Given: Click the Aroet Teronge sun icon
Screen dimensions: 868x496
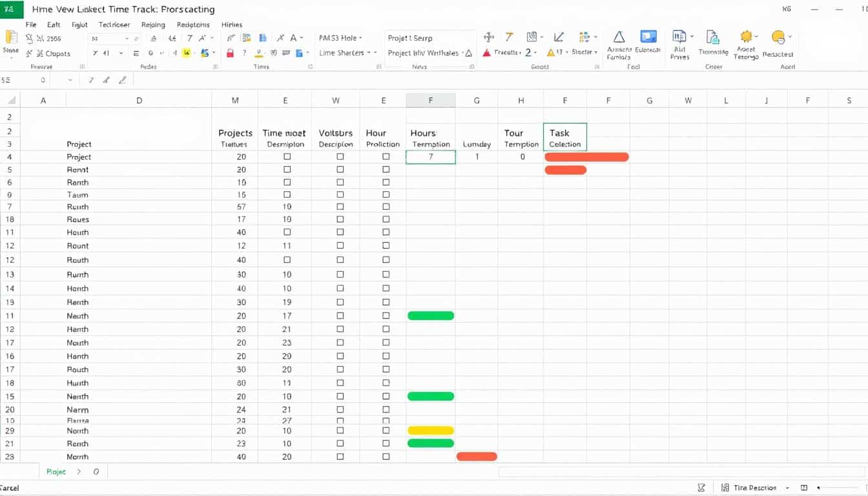Looking at the screenshot, I should [x=747, y=37].
